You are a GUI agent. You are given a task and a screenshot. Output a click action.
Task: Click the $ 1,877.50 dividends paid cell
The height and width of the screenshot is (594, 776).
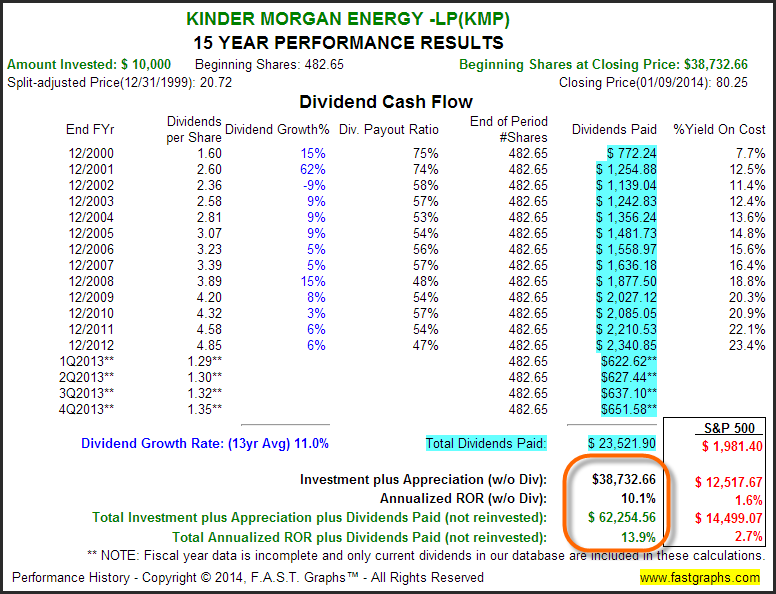pyautogui.click(x=626, y=281)
